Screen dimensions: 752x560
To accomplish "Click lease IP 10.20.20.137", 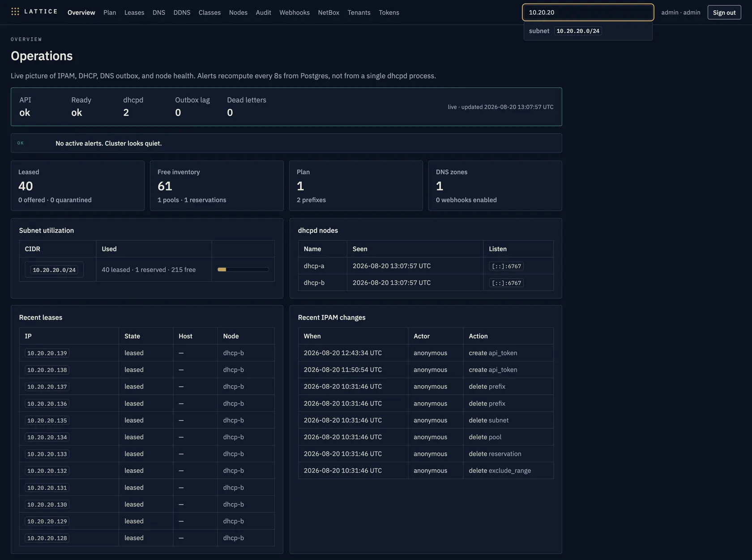I will tap(47, 387).
